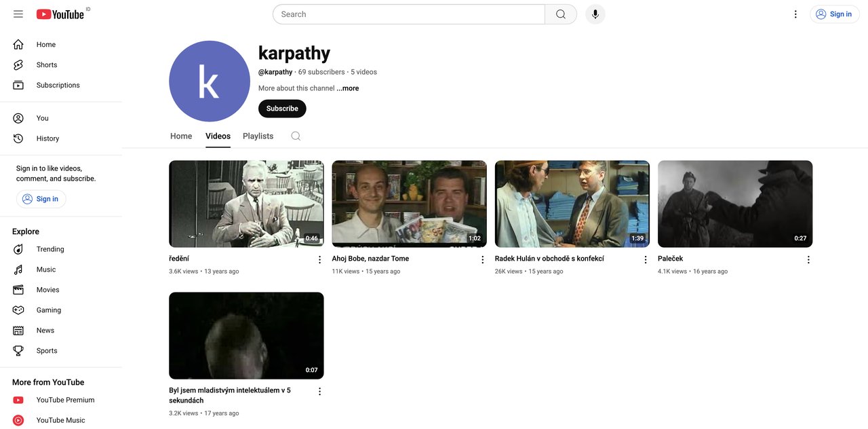Click the Movies clapperboard icon
The width and height of the screenshot is (868, 429).
18,290
